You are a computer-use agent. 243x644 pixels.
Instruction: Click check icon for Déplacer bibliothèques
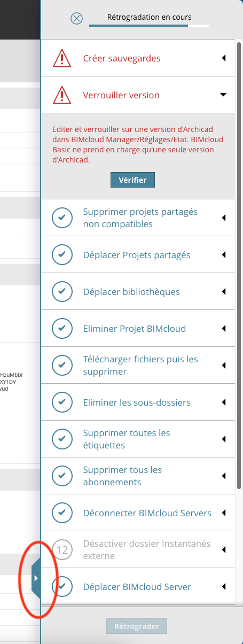(62, 291)
